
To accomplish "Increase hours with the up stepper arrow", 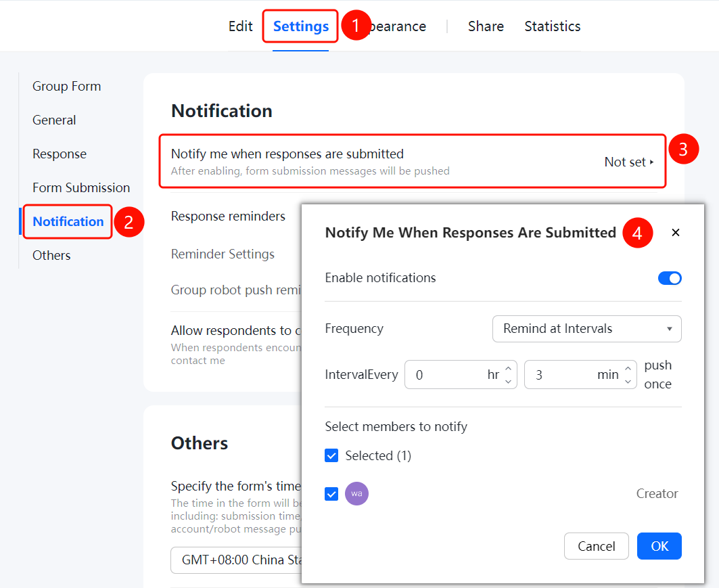I will (x=508, y=368).
